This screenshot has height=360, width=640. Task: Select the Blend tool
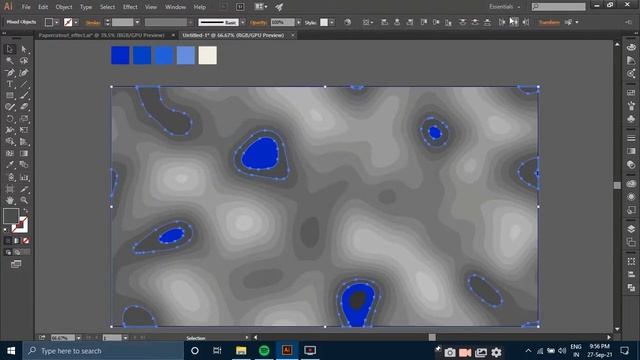point(24,165)
